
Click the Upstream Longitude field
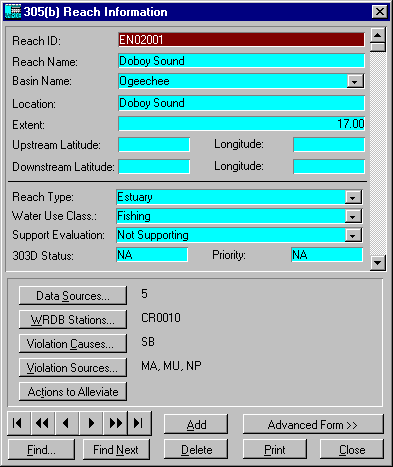tap(329, 145)
